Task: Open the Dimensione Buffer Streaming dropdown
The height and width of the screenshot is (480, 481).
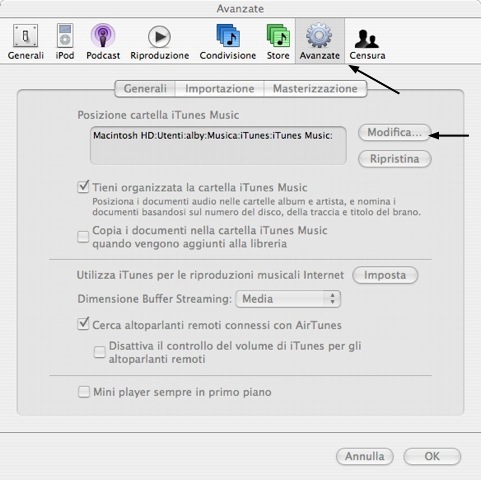Action: tap(288, 299)
